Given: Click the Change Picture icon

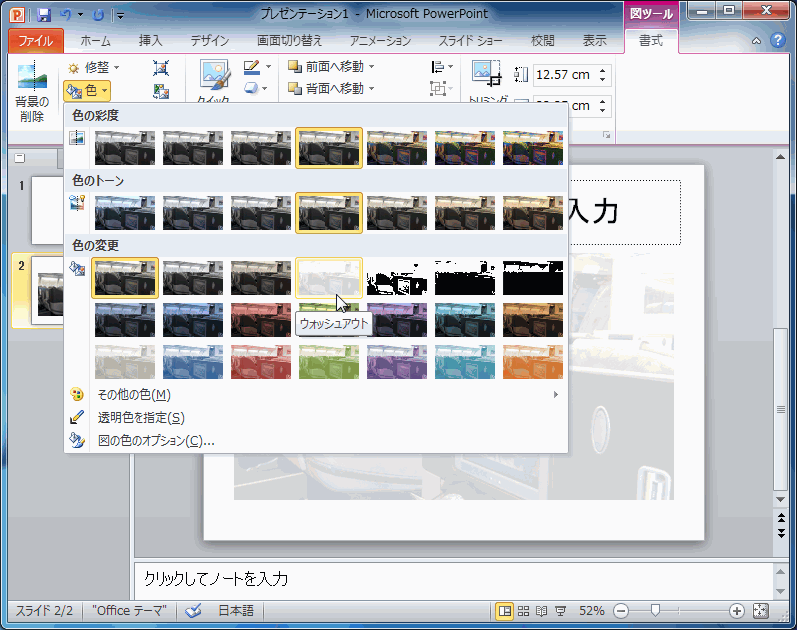Looking at the screenshot, I should click(x=161, y=91).
